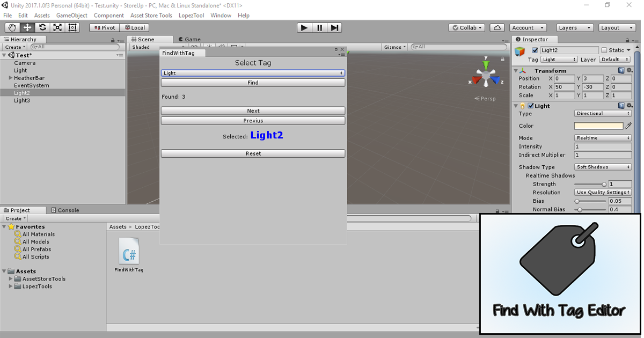Viewport: 644px width, 338px height.
Task: Toggle Pivot handle position
Action: pos(104,27)
